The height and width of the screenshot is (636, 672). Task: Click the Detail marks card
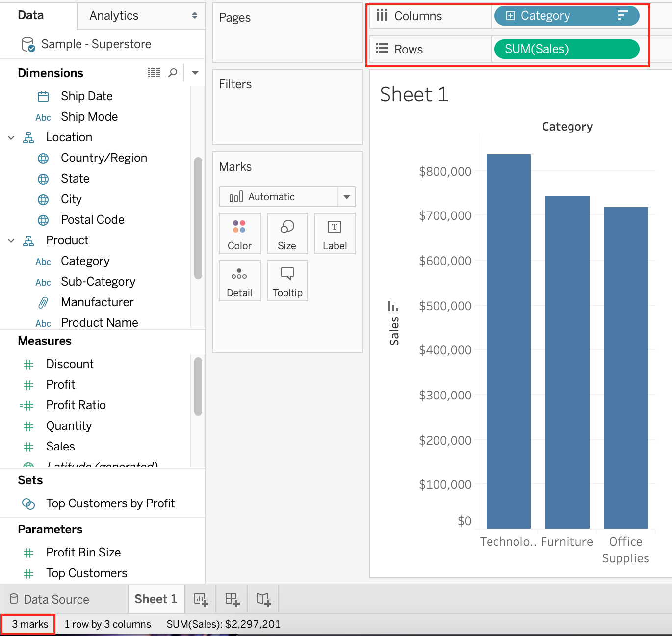tap(239, 281)
